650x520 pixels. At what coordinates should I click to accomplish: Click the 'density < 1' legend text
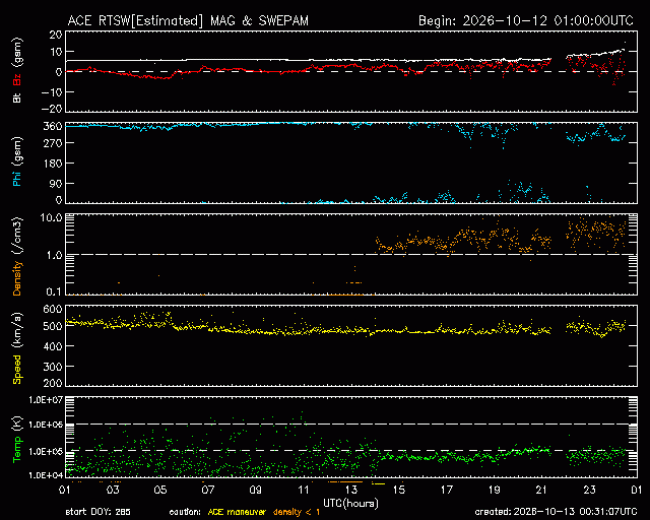pos(296,512)
